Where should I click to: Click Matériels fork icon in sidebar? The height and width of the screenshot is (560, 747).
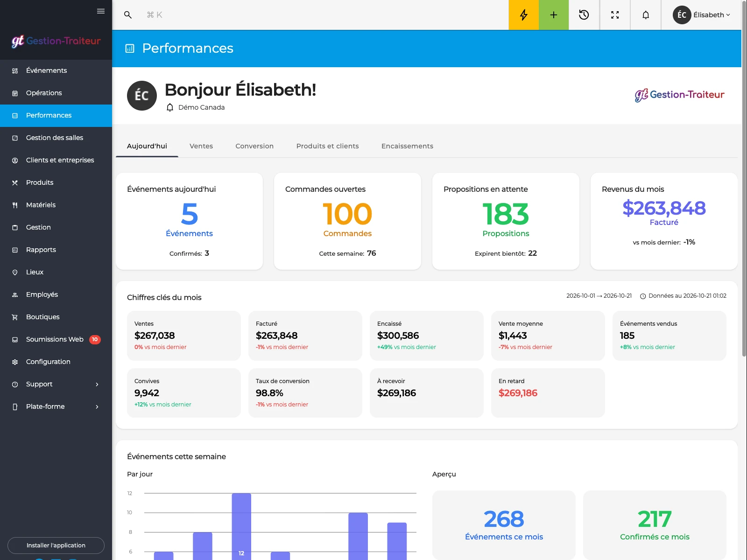pyautogui.click(x=15, y=205)
